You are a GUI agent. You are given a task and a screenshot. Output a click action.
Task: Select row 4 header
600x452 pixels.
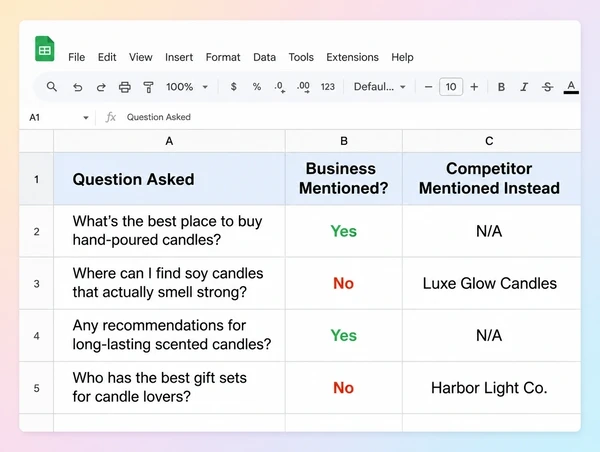point(36,336)
